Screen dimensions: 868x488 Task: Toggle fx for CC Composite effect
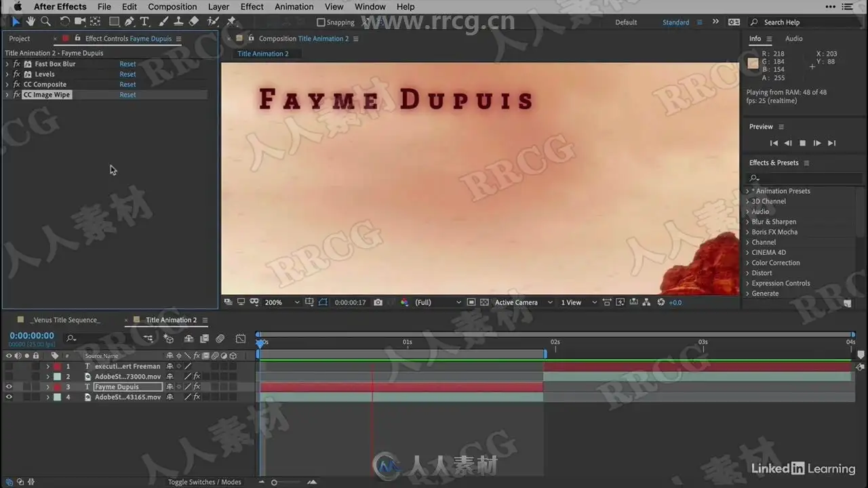click(17, 84)
